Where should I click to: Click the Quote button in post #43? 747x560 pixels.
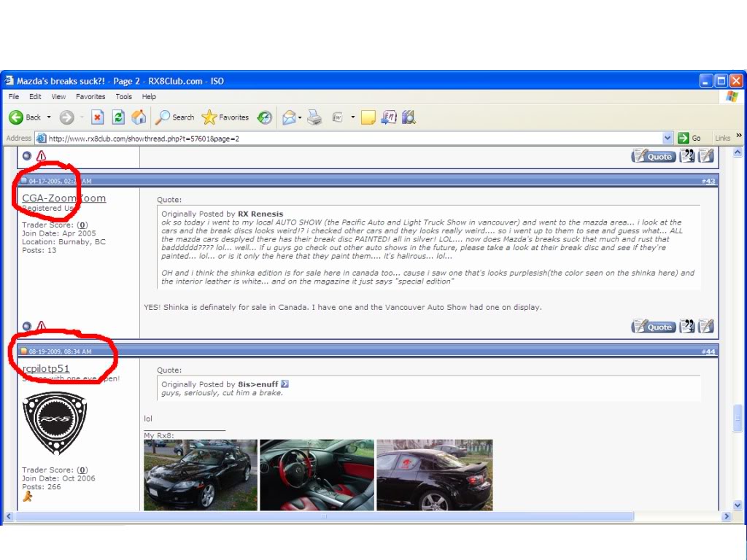654,327
